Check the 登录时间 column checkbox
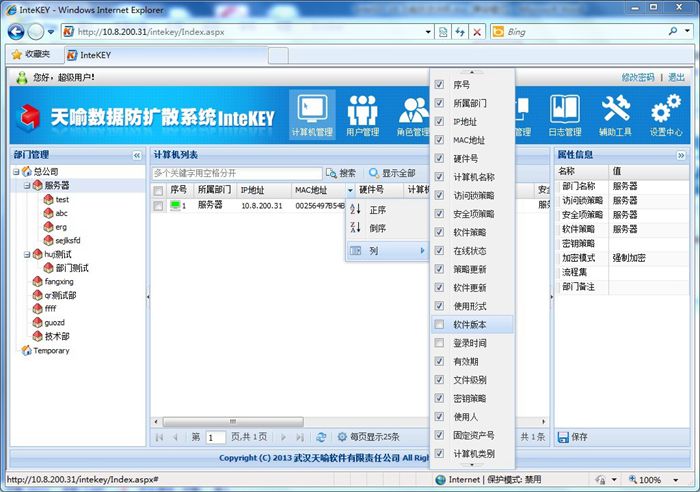 click(439, 343)
